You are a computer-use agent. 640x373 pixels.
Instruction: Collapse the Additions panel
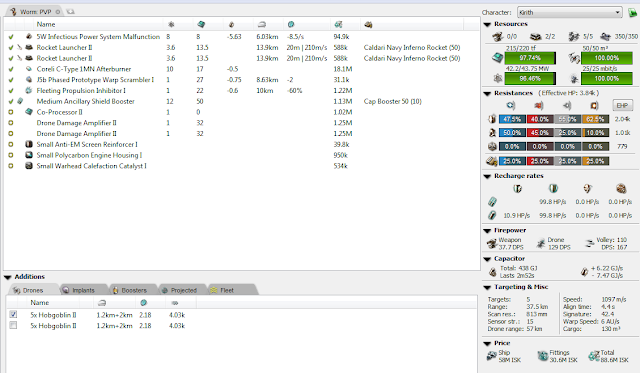coord(7,277)
